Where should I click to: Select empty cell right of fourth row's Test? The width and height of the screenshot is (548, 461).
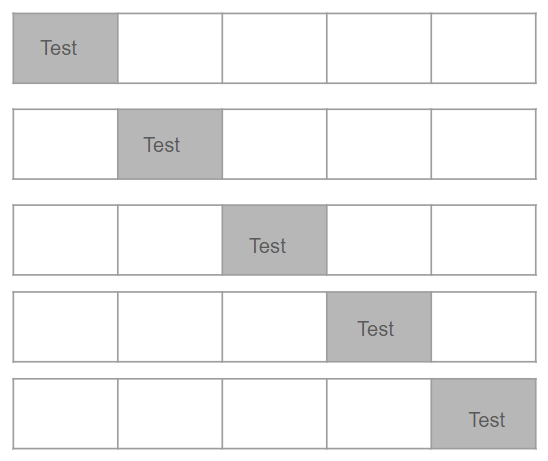(x=484, y=327)
